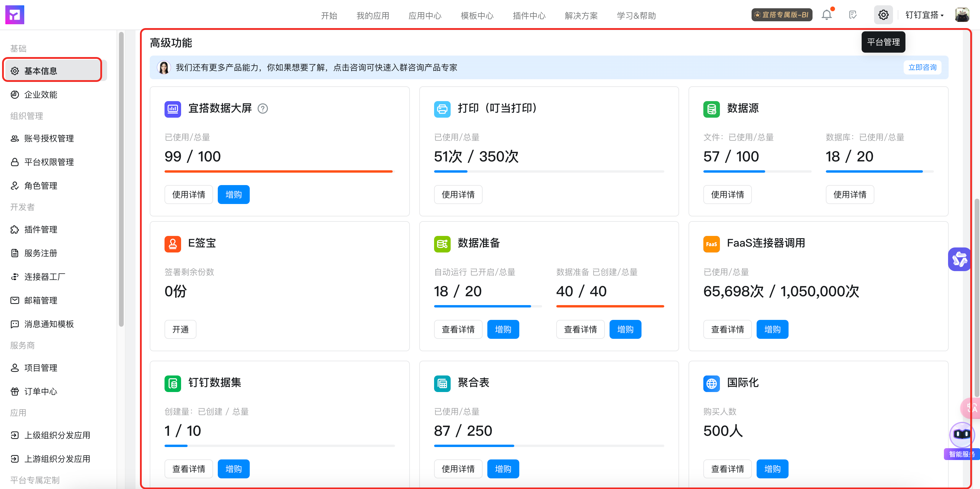Click 查看详情 under 钉钉数据集
The width and height of the screenshot is (980, 489).
188,469
